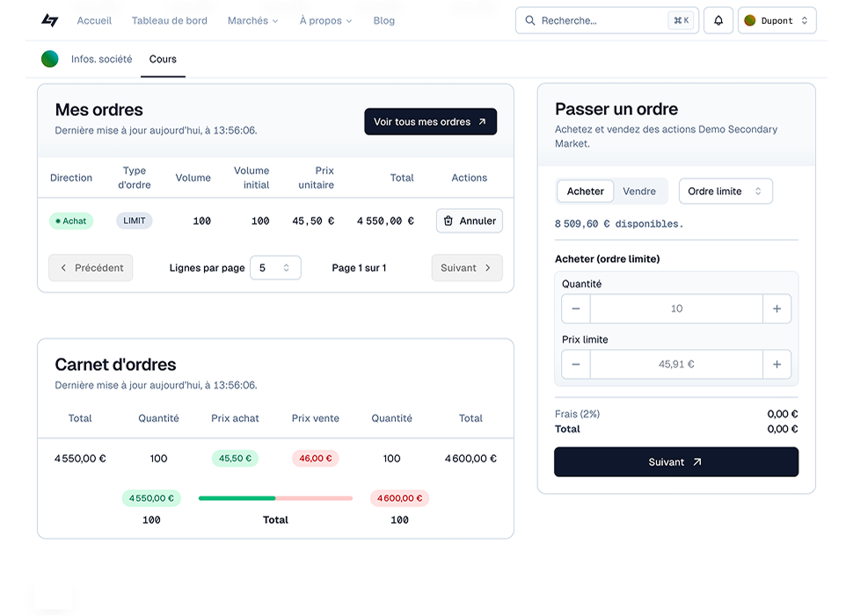The width and height of the screenshot is (853, 616).
Task: Click the app logo in the header
Action: point(50,20)
